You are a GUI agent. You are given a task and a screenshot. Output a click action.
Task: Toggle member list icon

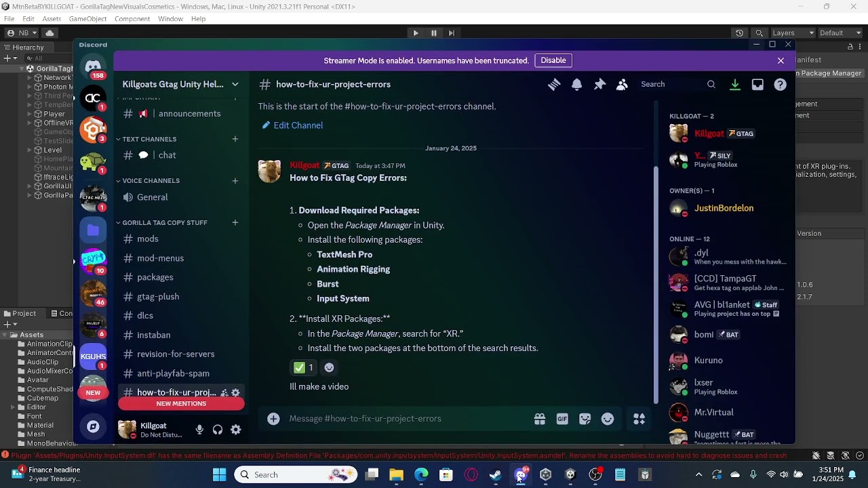click(622, 84)
